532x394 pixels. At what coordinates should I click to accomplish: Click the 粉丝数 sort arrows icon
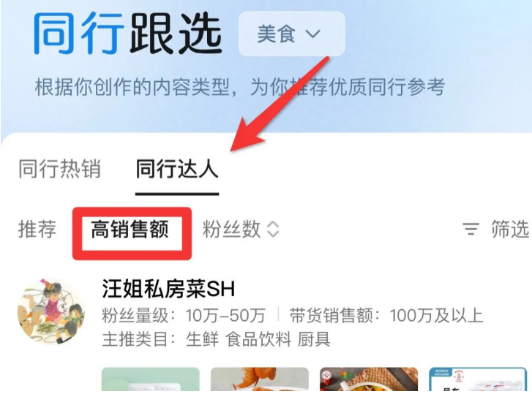coord(273,230)
